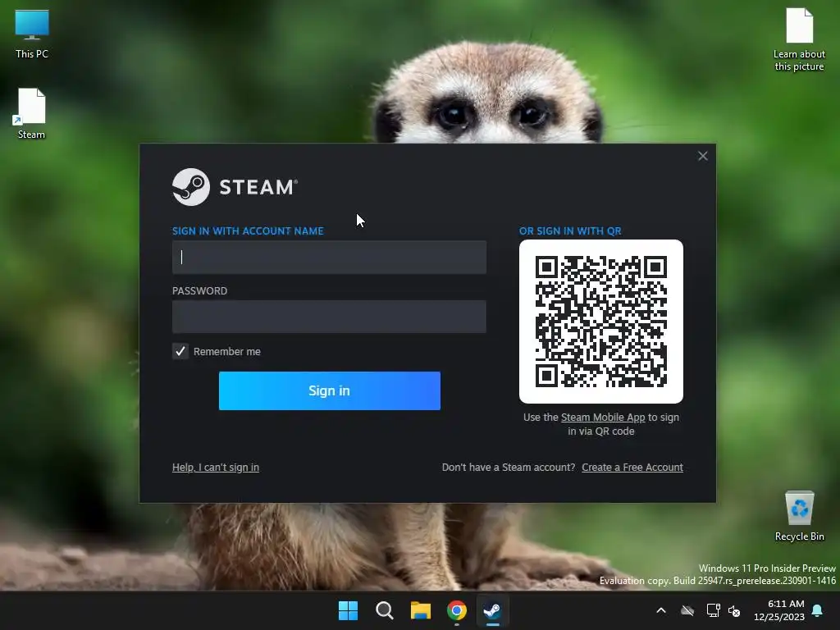Open the Steam Mobile App link
This screenshot has height=630, width=840.
(603, 418)
